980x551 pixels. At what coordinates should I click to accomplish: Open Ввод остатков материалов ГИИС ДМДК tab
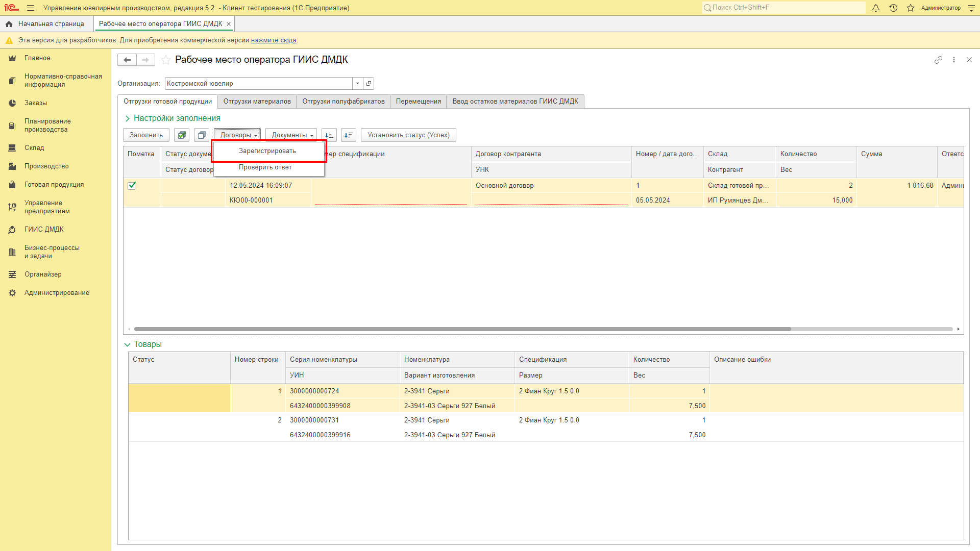click(x=516, y=102)
